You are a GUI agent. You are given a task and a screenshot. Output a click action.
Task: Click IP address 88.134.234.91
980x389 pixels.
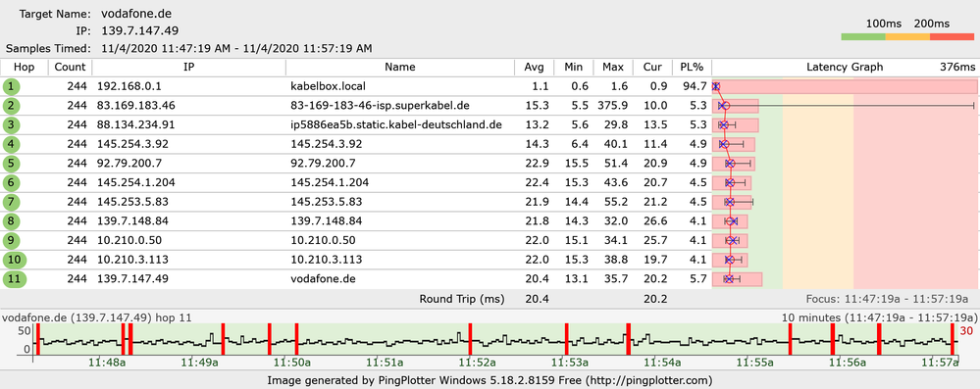[135, 125]
